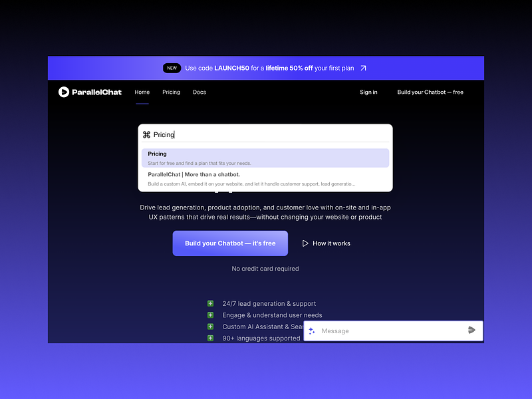
Task: Click the text 24/7 lead generation & support
Action: [269, 304]
